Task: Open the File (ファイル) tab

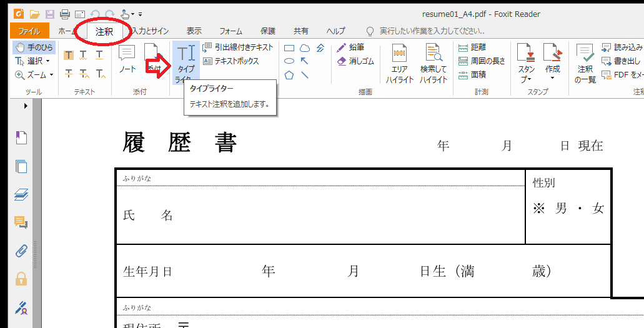Action: (x=29, y=31)
